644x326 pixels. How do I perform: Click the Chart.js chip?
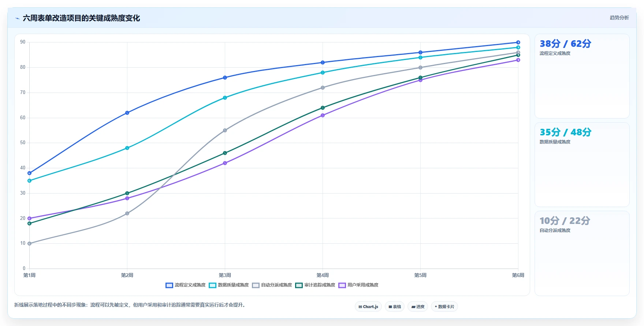[368, 307]
